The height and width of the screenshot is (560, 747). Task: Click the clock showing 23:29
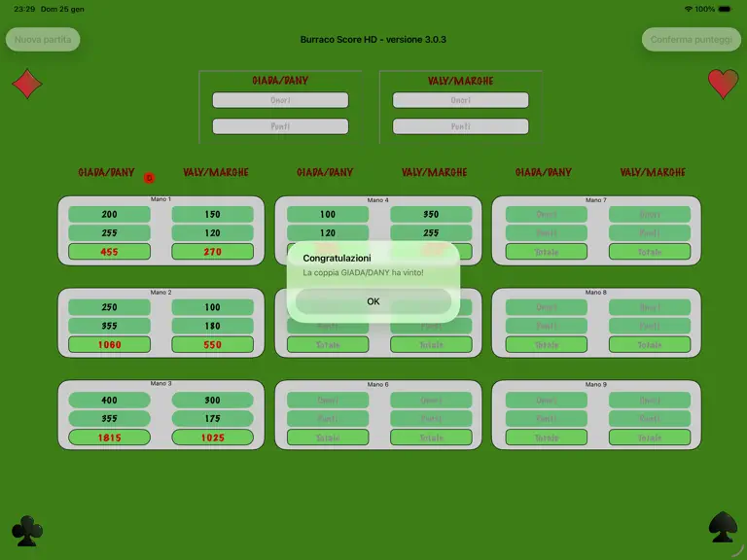click(x=24, y=9)
